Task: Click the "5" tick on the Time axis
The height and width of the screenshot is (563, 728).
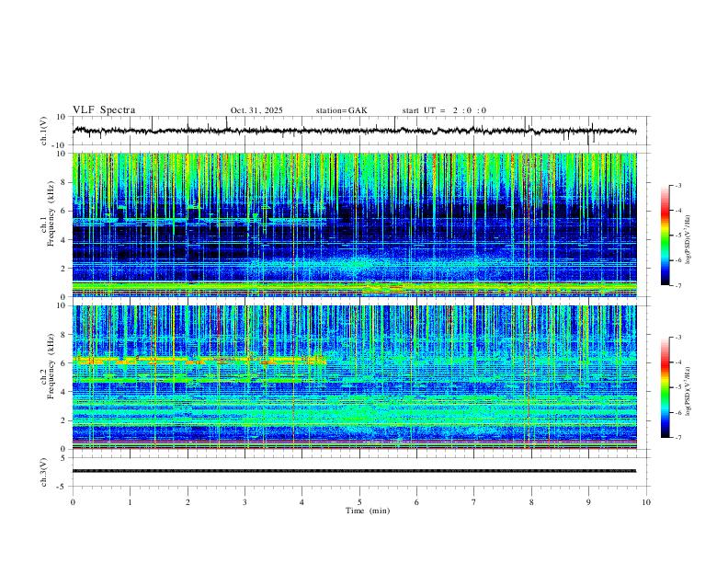Action: click(359, 502)
